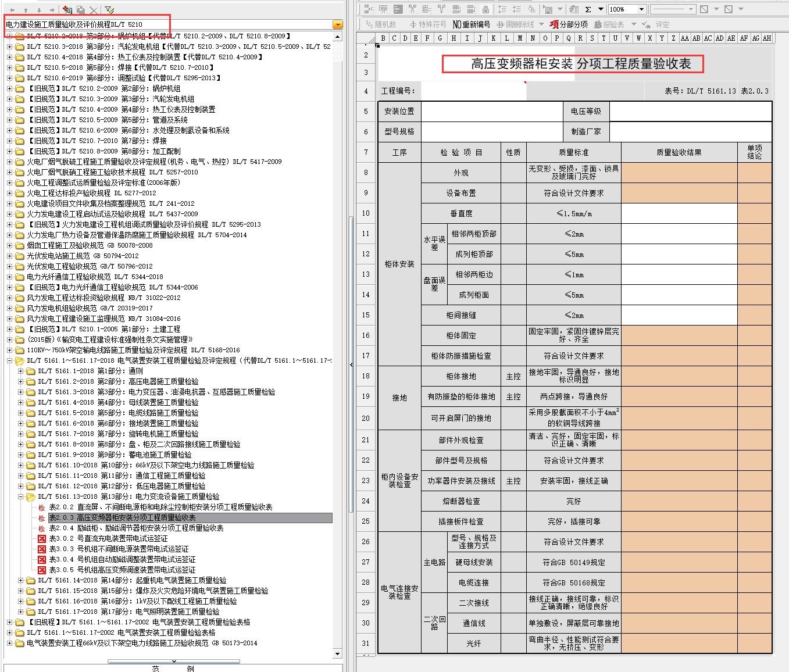
Task: Expand DL/T 5161.9-2018 蓄电池施工质量检验
Action: click(x=21, y=455)
